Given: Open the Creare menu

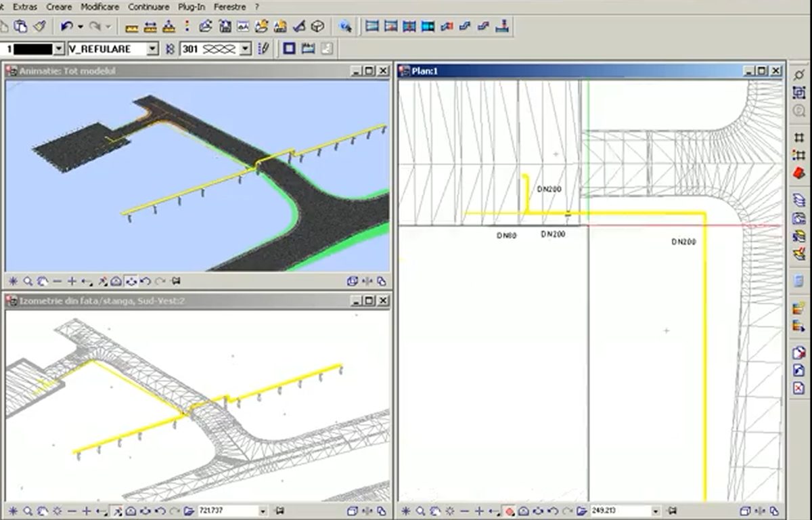Looking at the screenshot, I should pos(59,7).
